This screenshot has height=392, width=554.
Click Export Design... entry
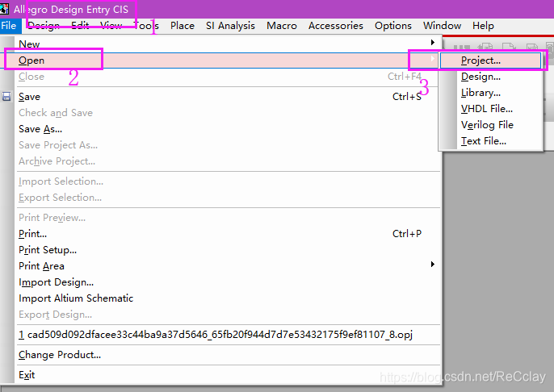point(228,315)
